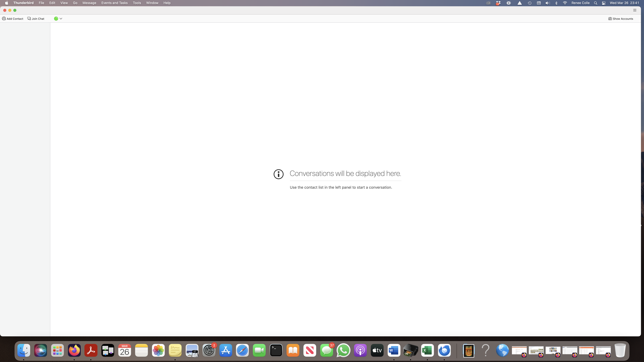Click the Thunderbird icon in Dock
This screenshot has width=644, height=362.
click(444, 351)
